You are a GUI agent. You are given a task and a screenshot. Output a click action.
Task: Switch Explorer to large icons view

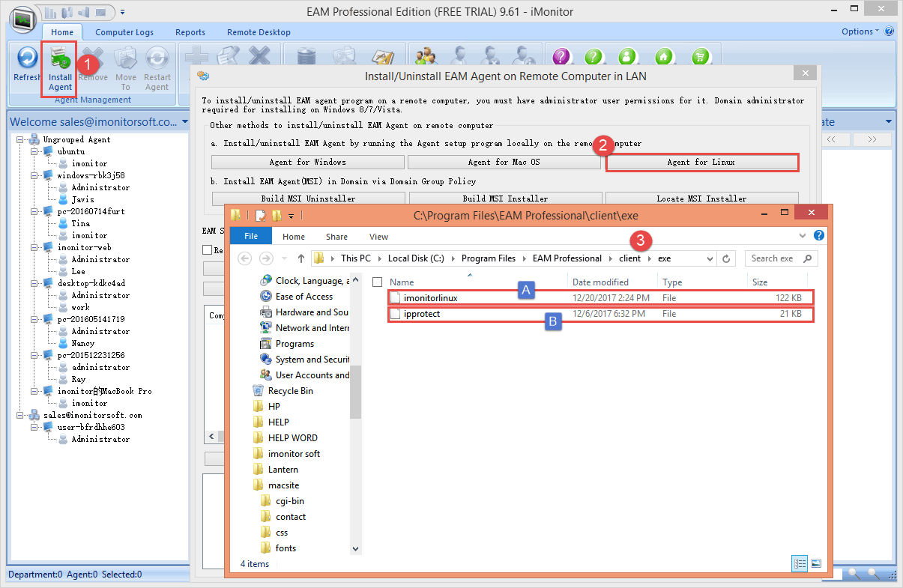click(816, 563)
